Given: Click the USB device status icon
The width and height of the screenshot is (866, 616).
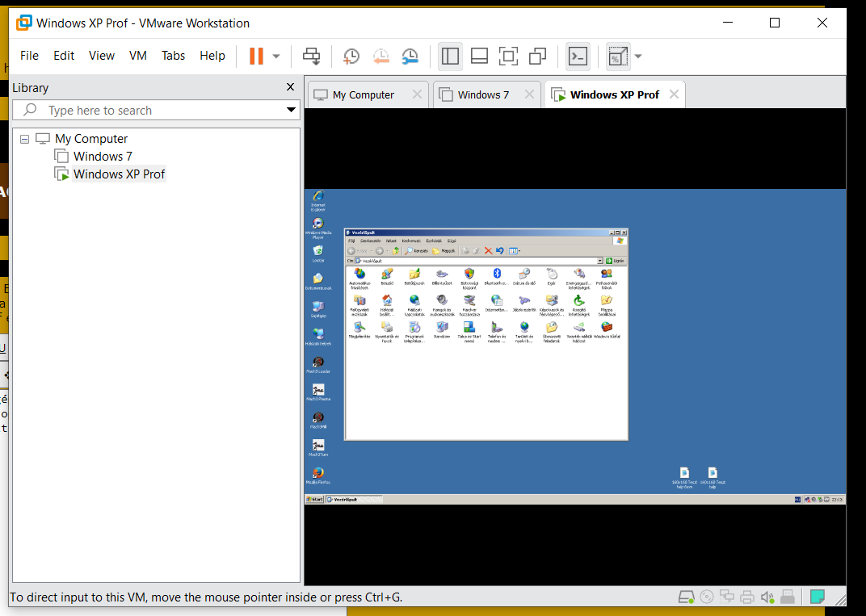Looking at the screenshot, I should [788, 597].
